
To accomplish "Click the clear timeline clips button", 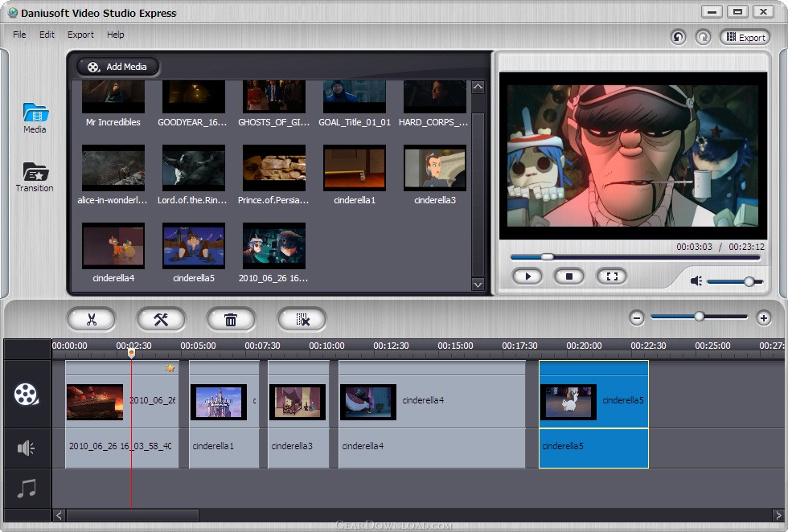I will [x=302, y=320].
